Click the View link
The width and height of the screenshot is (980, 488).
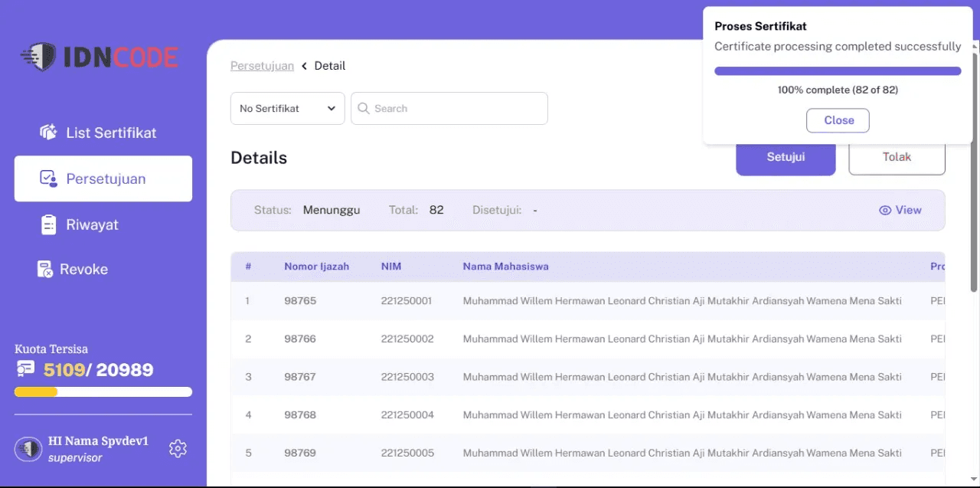(x=909, y=210)
